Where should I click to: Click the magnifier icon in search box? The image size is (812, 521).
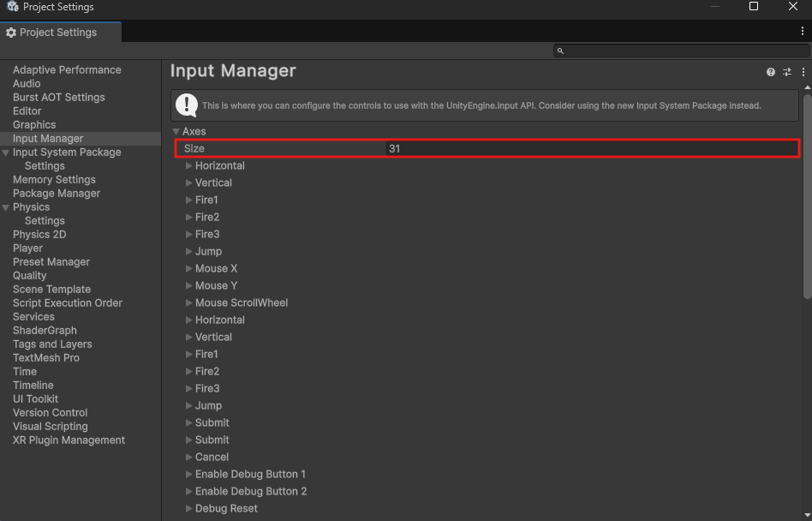coord(560,51)
